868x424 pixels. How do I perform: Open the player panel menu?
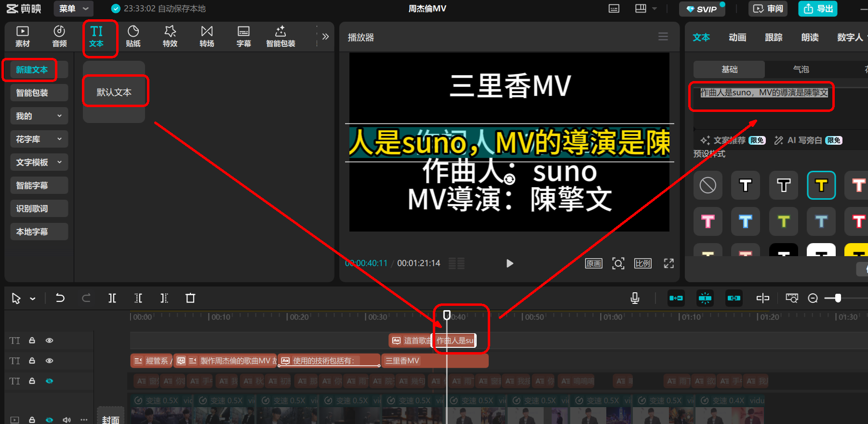point(663,37)
